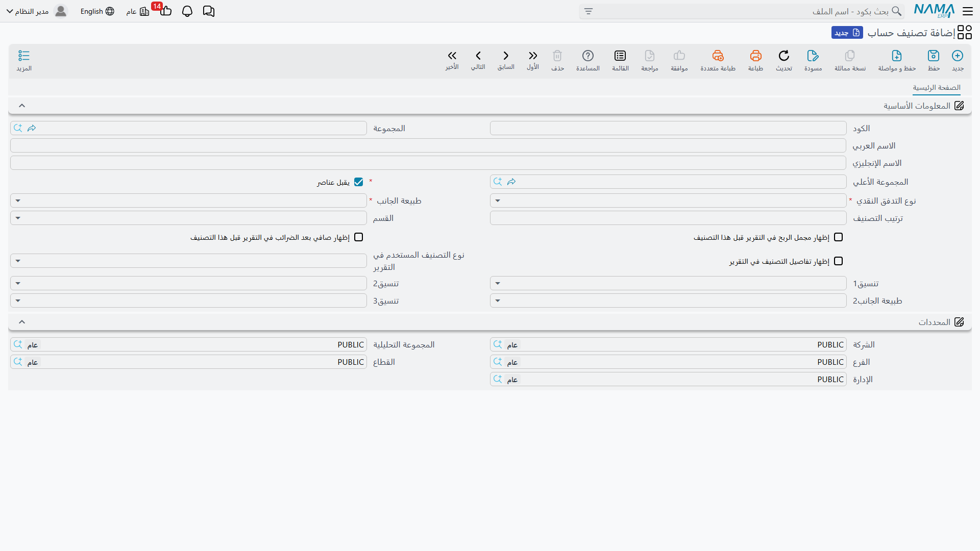Enable إظهار تفاصيل التصنيف في التقرير checkbox
Image resolution: width=980 pixels, height=551 pixels.
(839, 261)
